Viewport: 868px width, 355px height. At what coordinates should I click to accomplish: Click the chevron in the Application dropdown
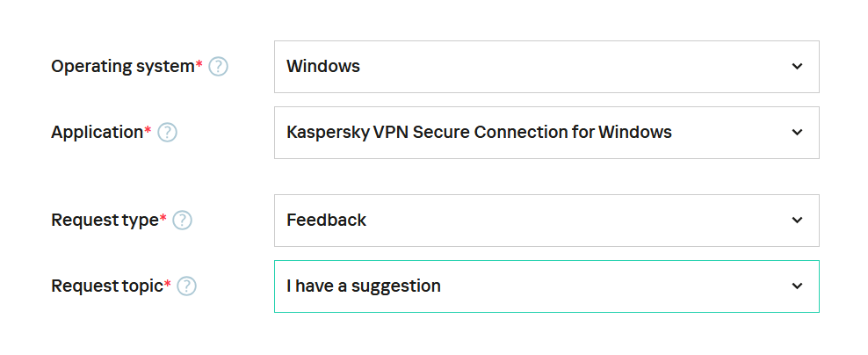coord(797,133)
